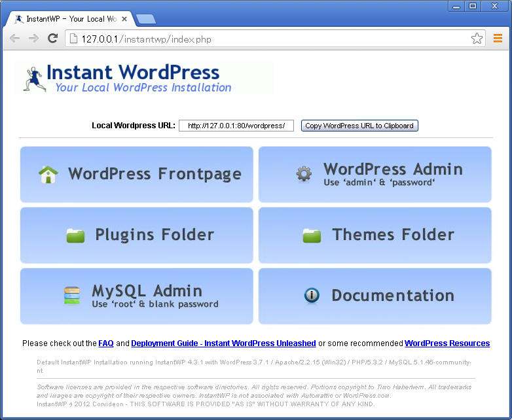The height and width of the screenshot is (420, 512).
Task: Click the 'Default InstantWP Installation running' version line
Action: coord(254,366)
